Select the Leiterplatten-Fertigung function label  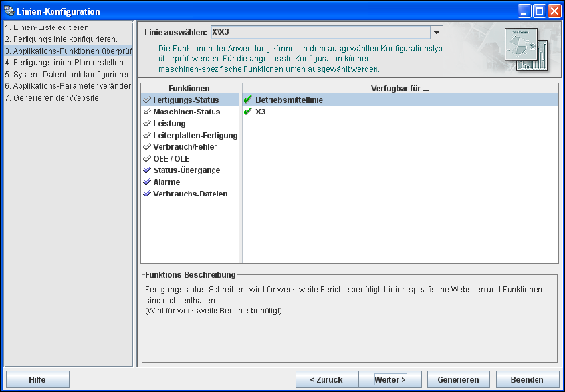tap(195, 136)
